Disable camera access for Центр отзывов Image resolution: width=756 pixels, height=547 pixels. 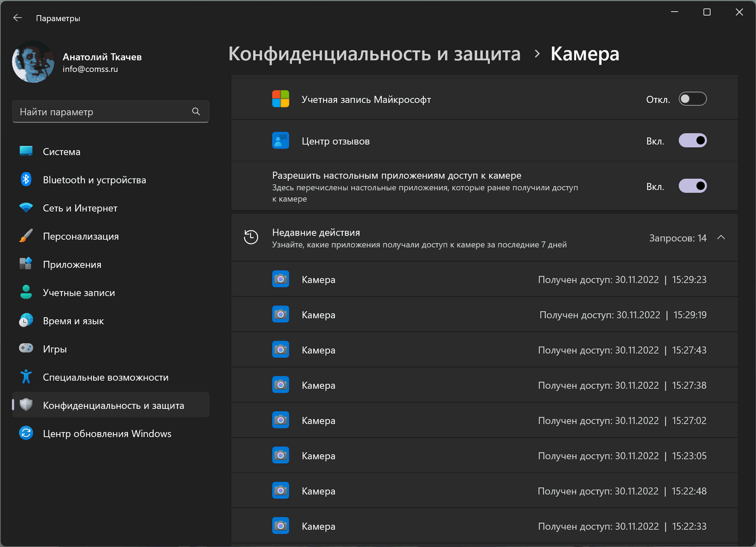[x=692, y=141]
